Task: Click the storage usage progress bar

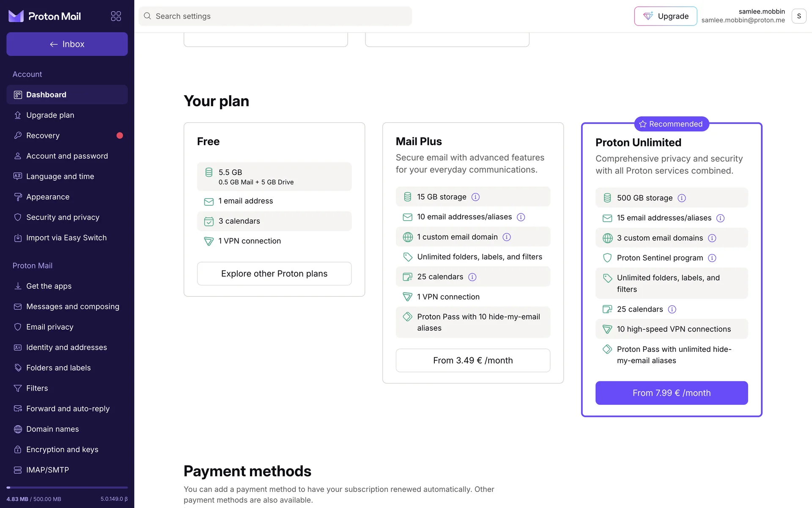Action: coord(67,488)
